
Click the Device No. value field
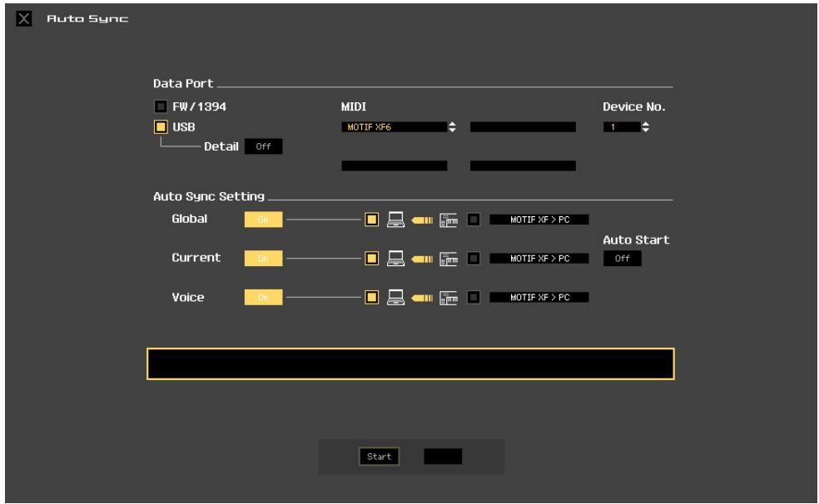pyautogui.click(x=622, y=126)
